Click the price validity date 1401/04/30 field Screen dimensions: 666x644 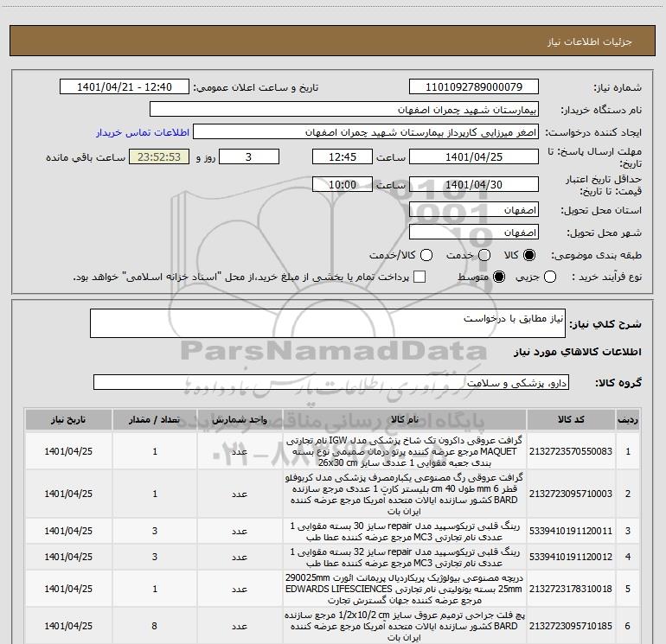[x=474, y=184]
